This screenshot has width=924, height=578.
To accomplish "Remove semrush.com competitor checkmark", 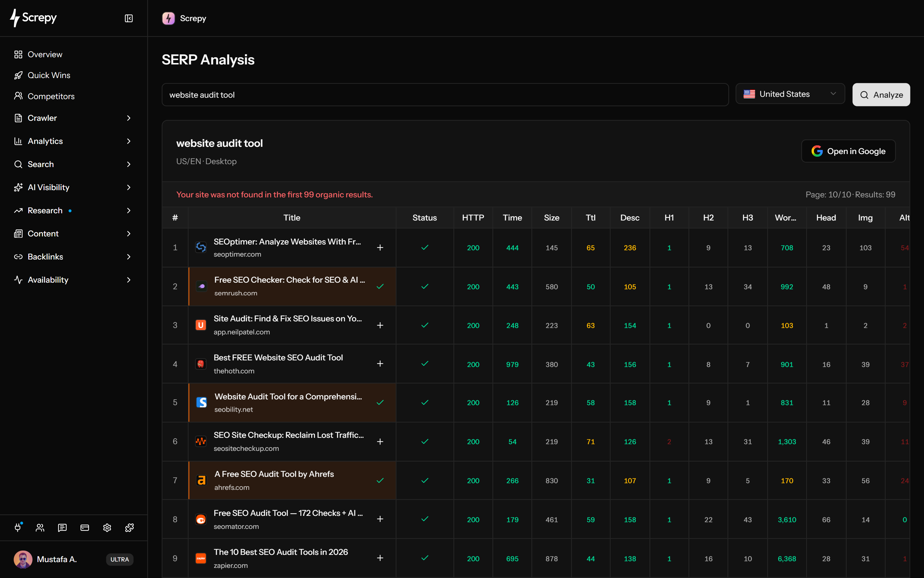I will tap(380, 286).
